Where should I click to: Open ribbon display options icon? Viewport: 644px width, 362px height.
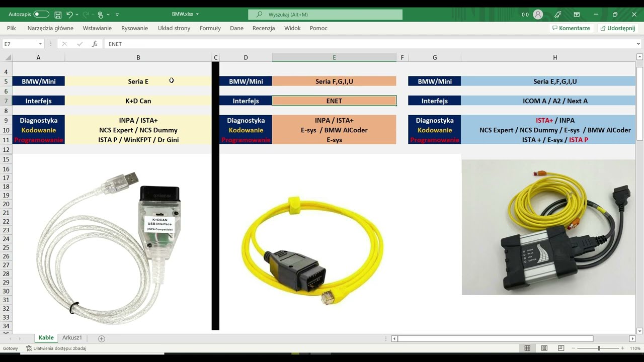tap(577, 15)
